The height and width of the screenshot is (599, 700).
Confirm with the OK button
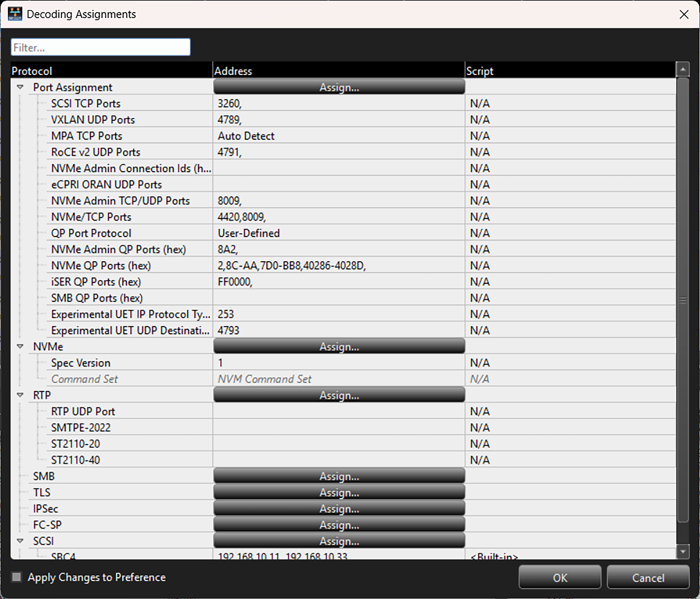[560, 577]
